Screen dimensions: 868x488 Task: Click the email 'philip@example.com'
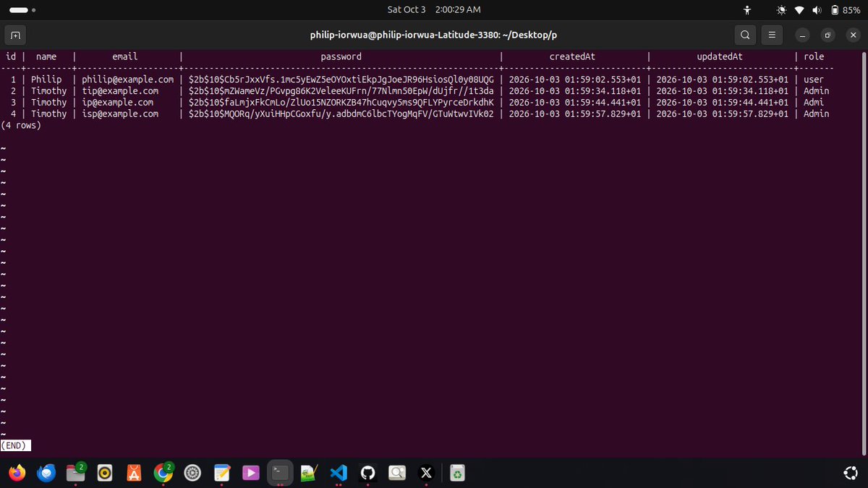128,80
